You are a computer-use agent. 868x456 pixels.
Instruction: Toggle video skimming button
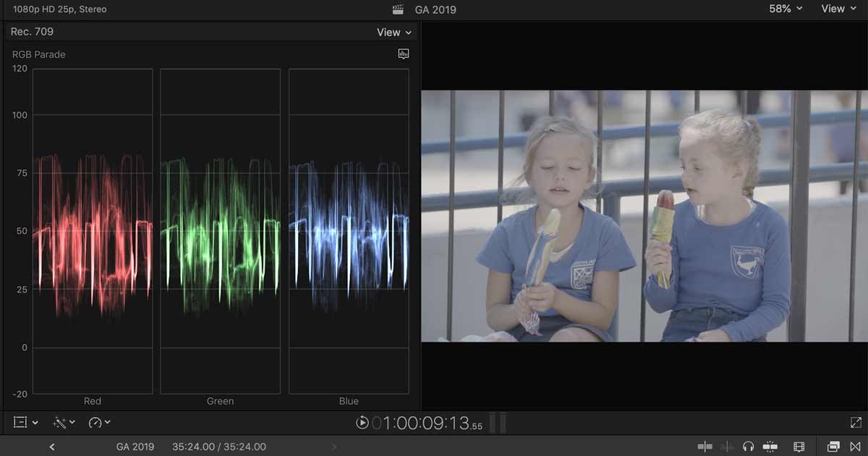[705, 447]
